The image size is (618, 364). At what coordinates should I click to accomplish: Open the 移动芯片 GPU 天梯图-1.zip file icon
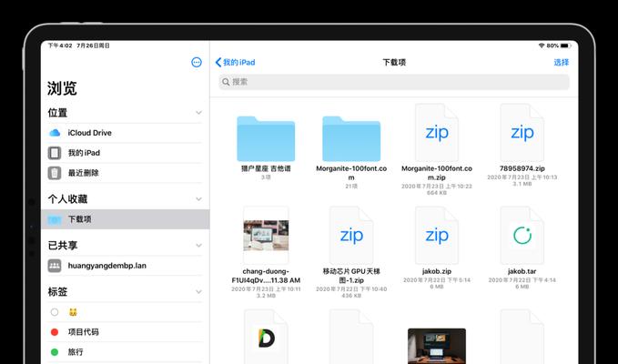tap(351, 236)
